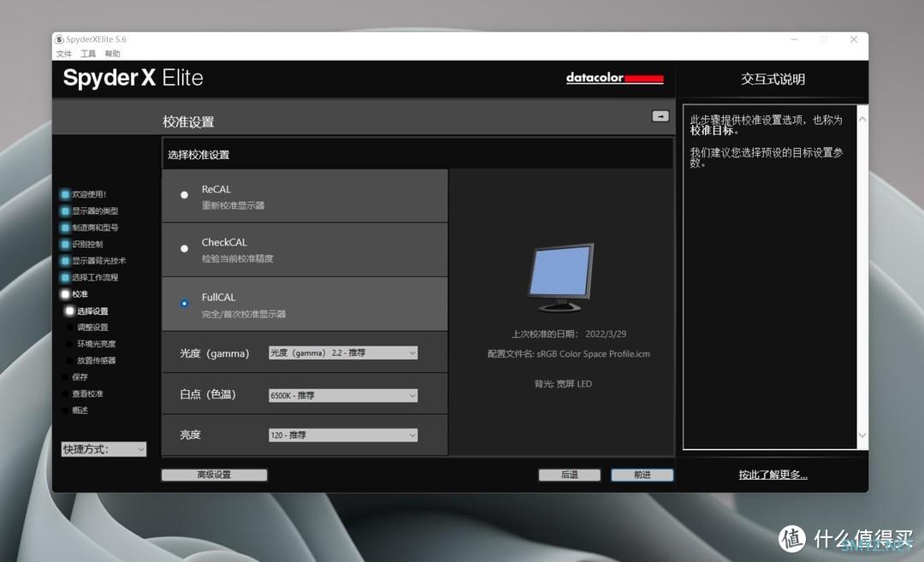Open the 白点 6500K dropdown
924x562 pixels.
[x=343, y=395]
